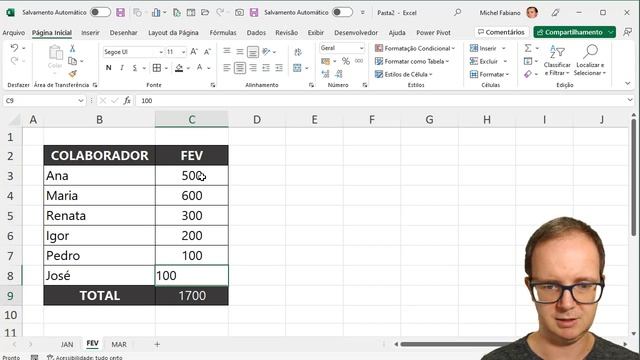The image size is (640, 360).
Task: Switch to the MAR sheet tab
Action: [x=119, y=344]
